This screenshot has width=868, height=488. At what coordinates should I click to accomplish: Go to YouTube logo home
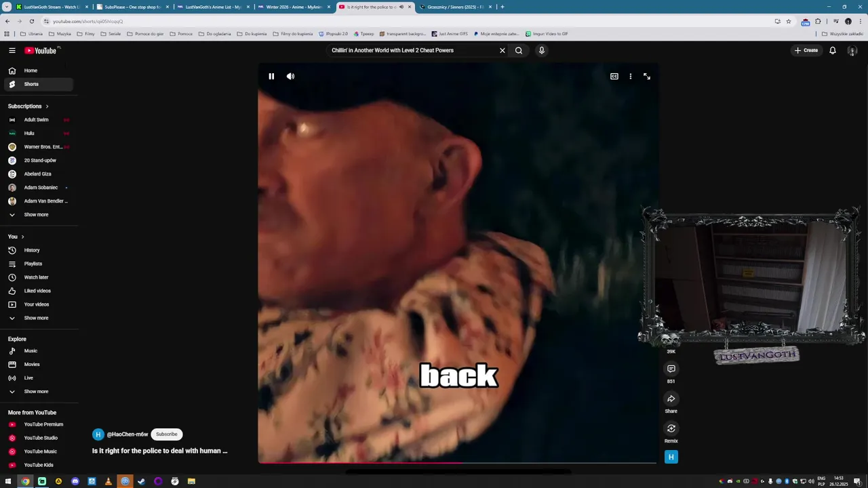click(x=41, y=50)
